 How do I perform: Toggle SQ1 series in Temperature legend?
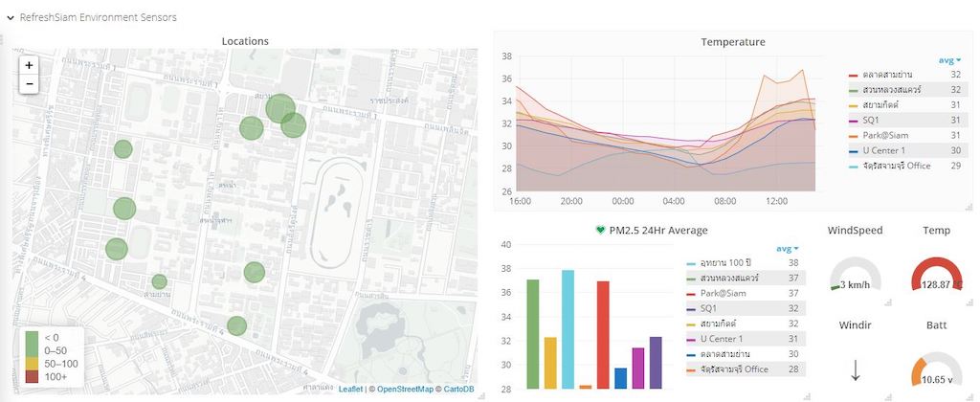point(870,120)
